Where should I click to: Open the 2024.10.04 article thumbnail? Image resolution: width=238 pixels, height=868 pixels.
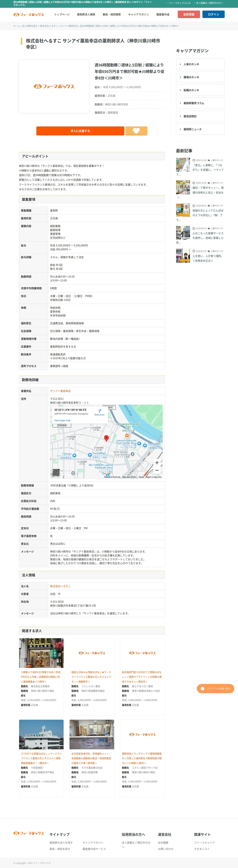183,187
